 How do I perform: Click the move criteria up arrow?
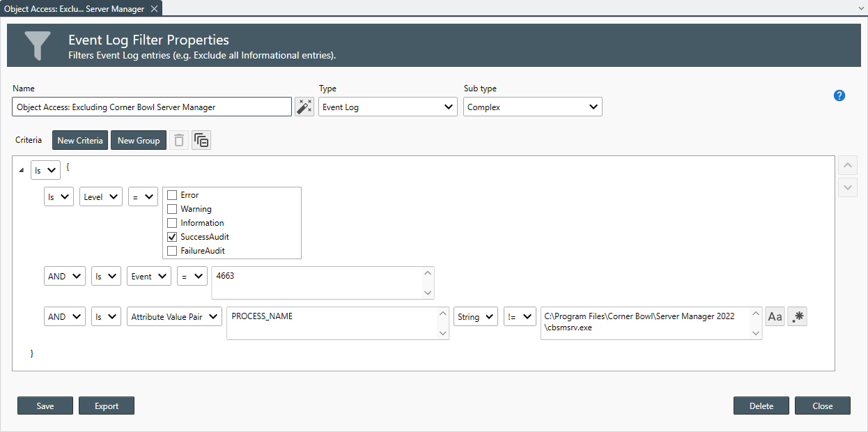pos(848,166)
